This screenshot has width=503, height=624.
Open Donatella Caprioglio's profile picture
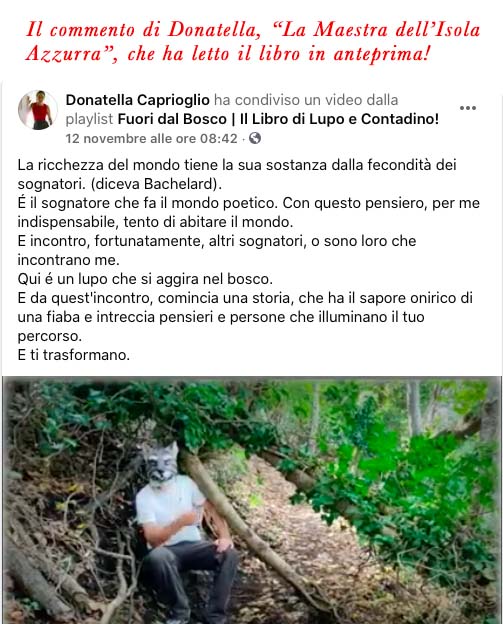tap(37, 110)
